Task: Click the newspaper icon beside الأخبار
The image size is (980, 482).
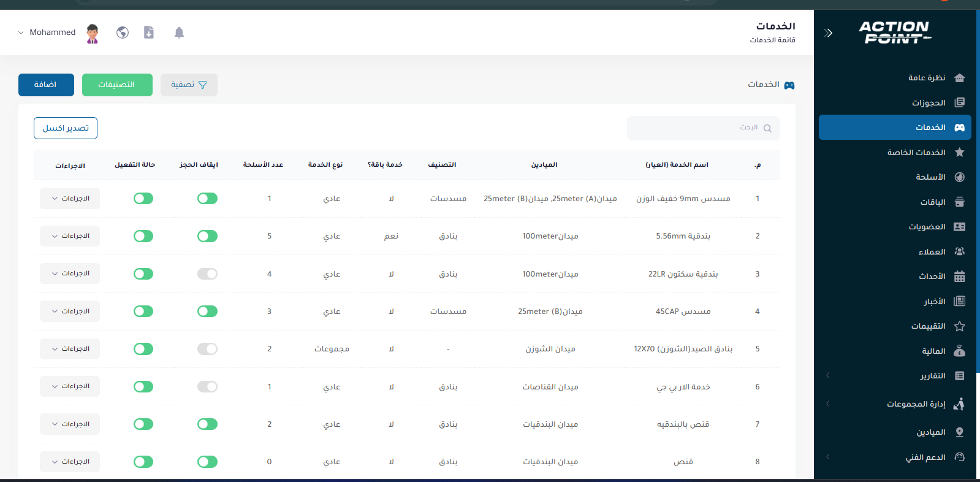Action: pos(960,301)
